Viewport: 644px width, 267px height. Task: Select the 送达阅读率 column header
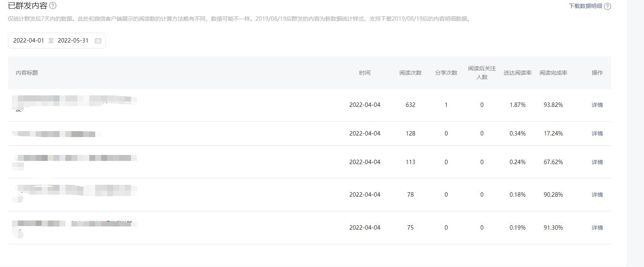point(517,73)
